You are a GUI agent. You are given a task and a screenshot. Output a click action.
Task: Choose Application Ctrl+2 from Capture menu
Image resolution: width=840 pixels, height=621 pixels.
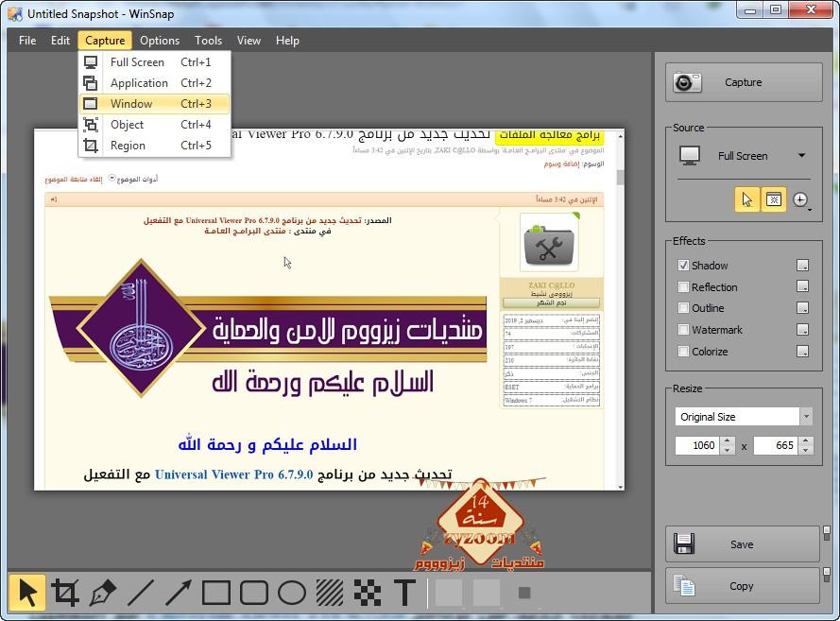coord(154,83)
